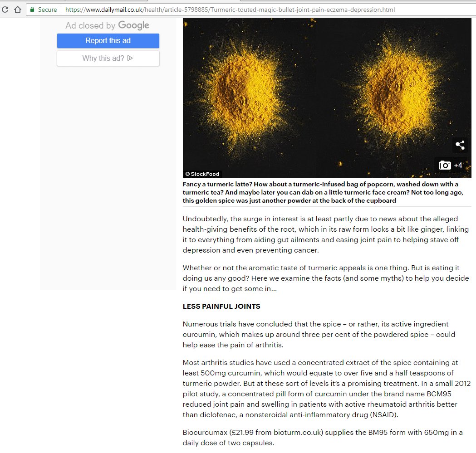Image resolution: width=476 pixels, height=453 pixels.
Task: Click the 'Secure' label in address bar
Action: [x=47, y=10]
